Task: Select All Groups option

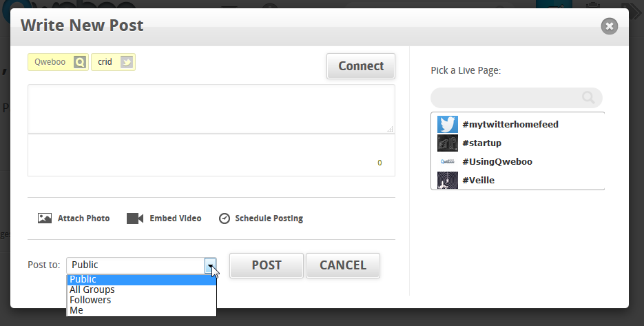Action: point(92,289)
